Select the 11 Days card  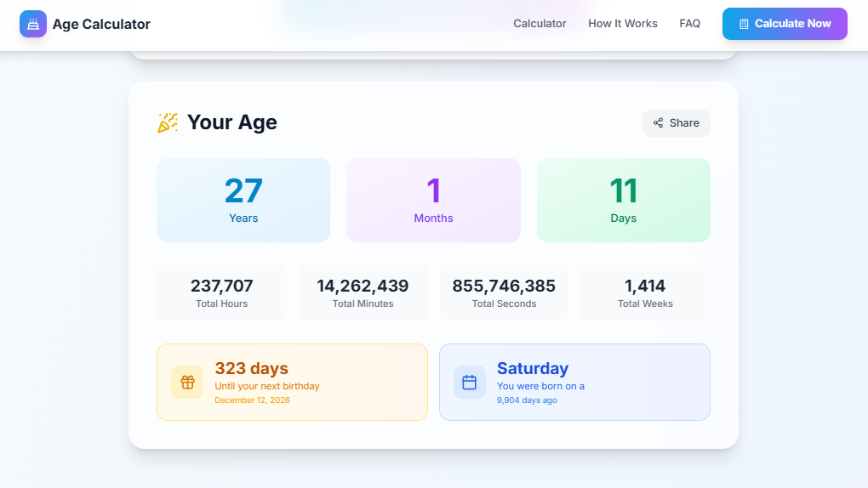[x=623, y=201]
